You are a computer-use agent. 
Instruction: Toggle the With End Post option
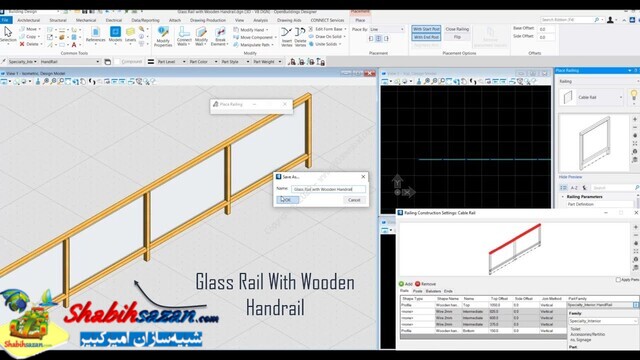coord(426,37)
